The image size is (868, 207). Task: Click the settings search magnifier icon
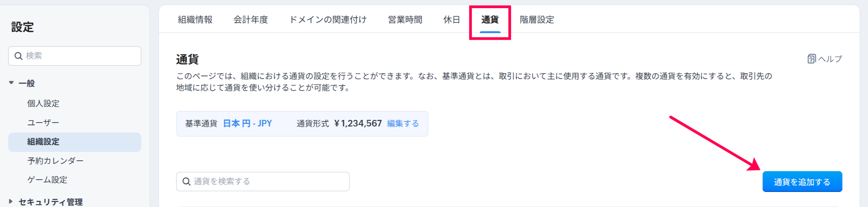pyautogui.click(x=18, y=56)
